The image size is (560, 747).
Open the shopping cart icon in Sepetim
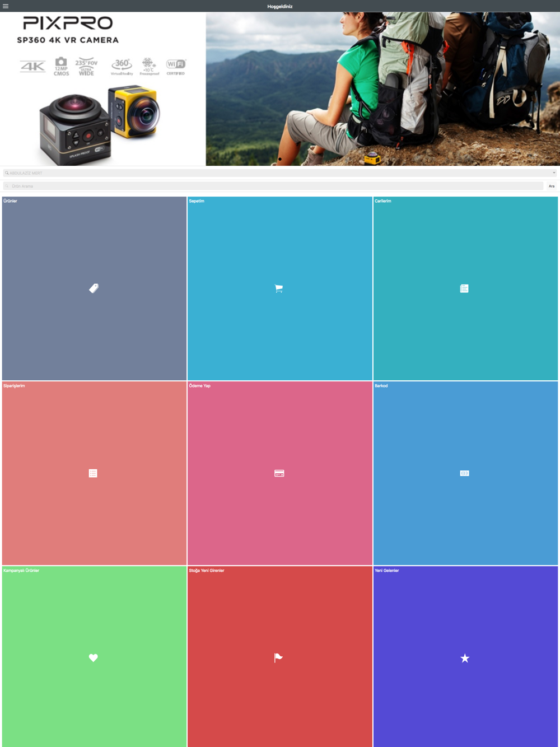[279, 288]
